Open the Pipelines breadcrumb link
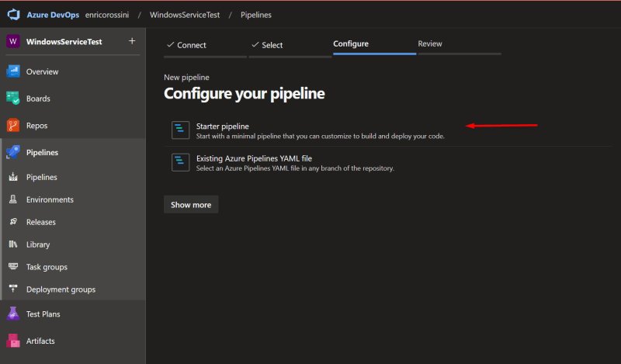Image resolution: width=621 pixels, height=364 pixels. click(x=256, y=15)
